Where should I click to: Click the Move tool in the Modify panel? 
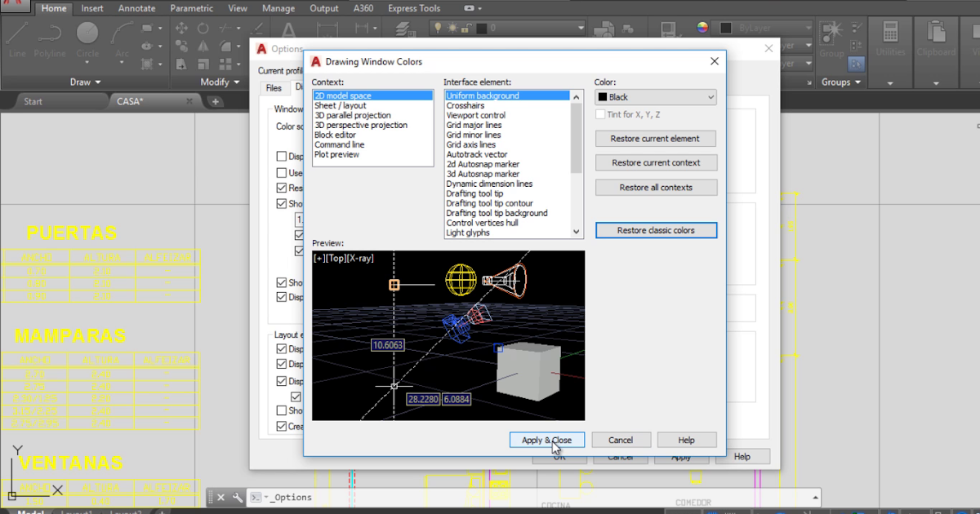pos(180,28)
